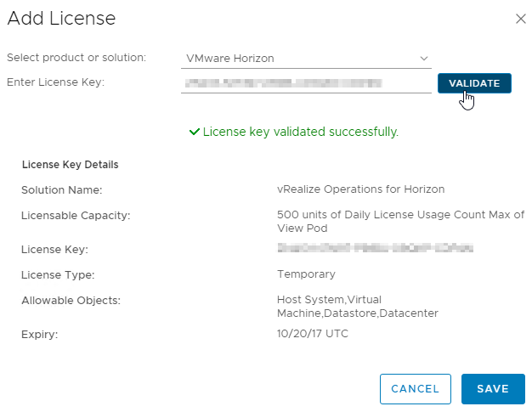Click the blurred License Key value in details

click(x=376, y=248)
